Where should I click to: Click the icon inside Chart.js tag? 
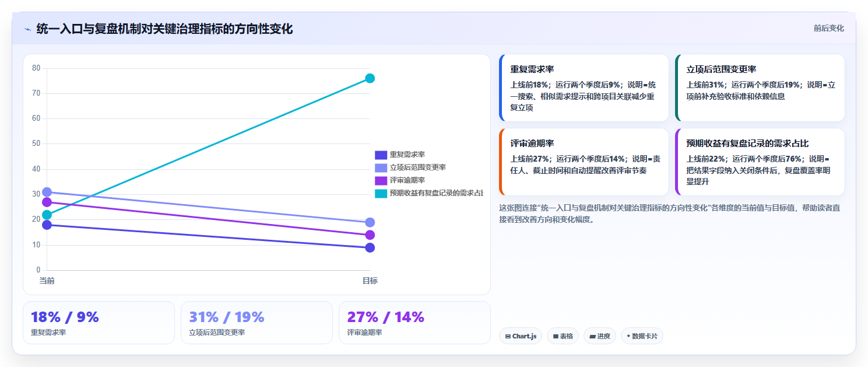[508, 337]
